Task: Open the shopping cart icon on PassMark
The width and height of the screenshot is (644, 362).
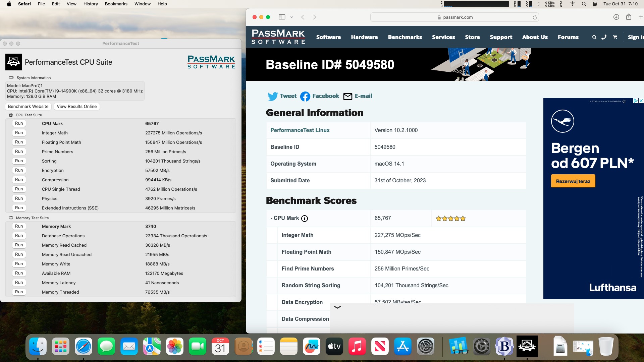Action: 615,37
